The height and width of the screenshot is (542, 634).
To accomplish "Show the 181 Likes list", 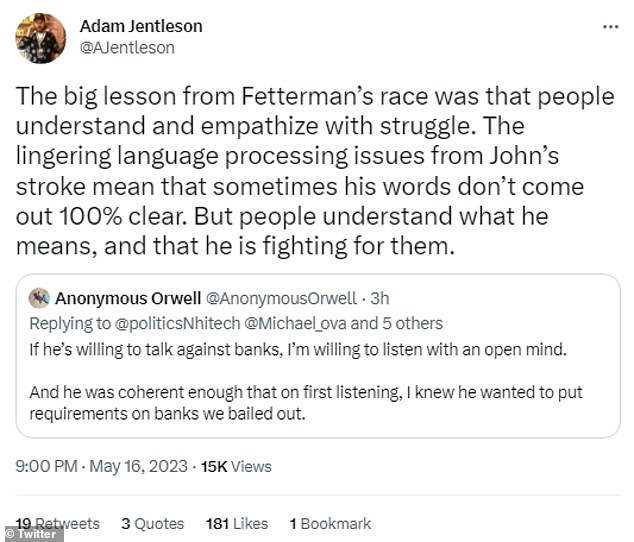I will click(237, 523).
